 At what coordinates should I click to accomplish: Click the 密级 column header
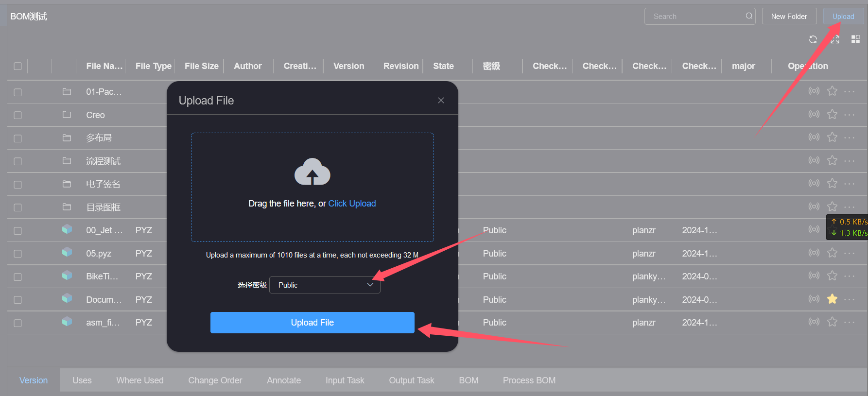491,66
